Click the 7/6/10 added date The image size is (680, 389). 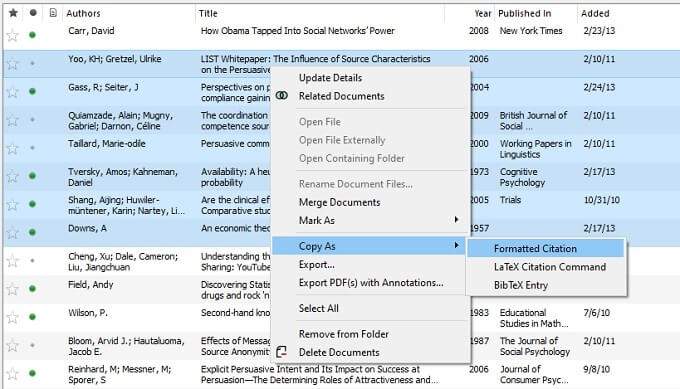[x=597, y=313]
